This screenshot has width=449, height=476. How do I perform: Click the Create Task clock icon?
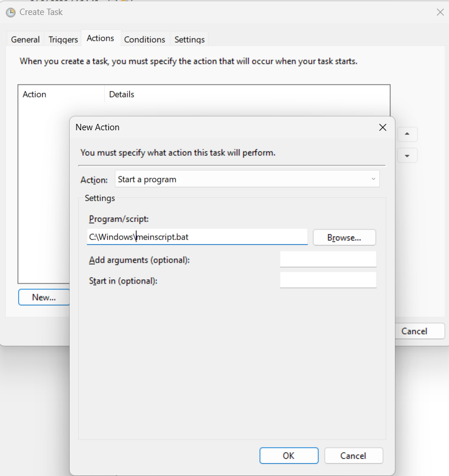coord(10,13)
